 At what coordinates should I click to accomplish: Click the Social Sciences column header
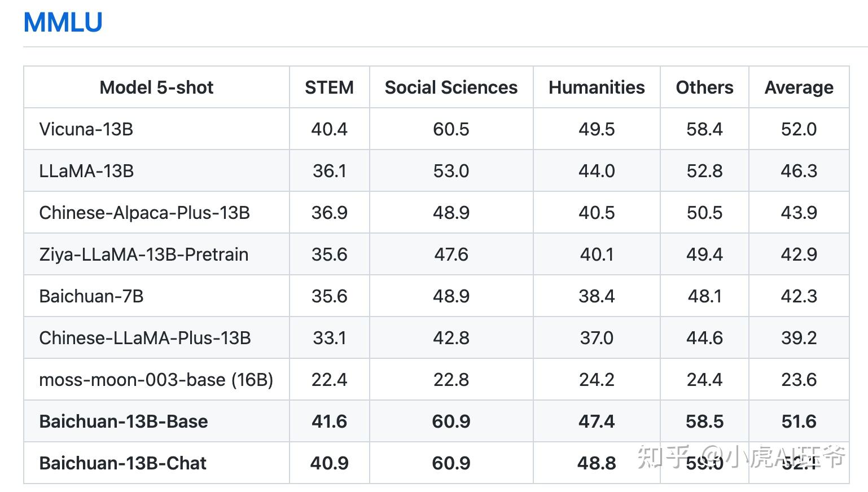pyautogui.click(x=451, y=87)
